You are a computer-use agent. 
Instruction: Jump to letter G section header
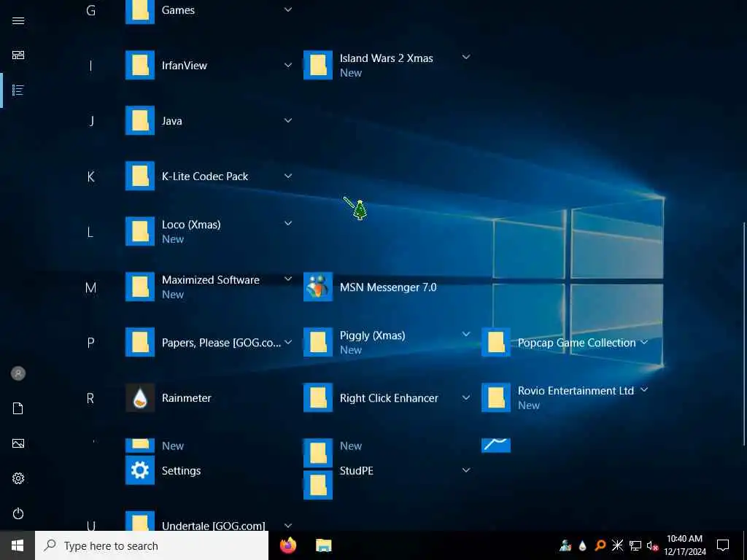90,10
